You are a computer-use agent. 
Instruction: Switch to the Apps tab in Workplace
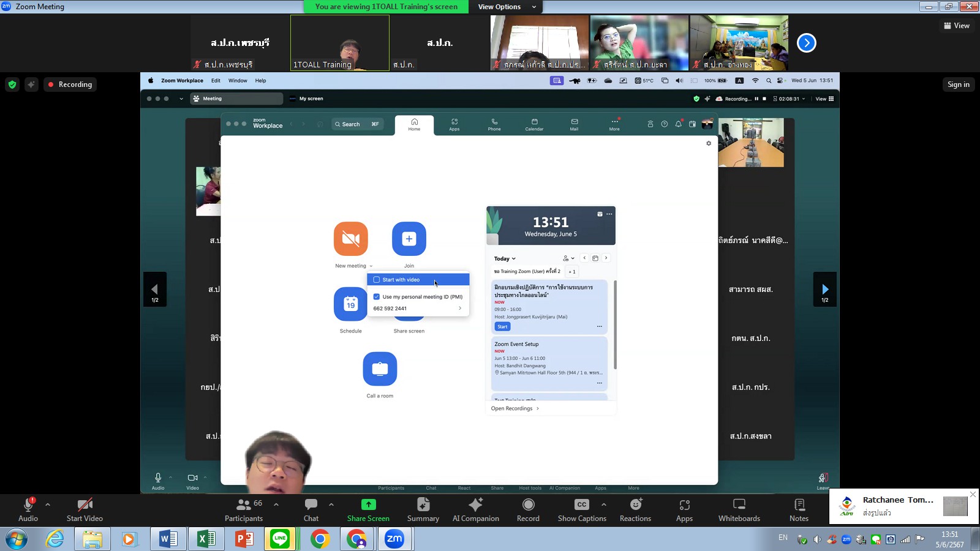pos(454,124)
